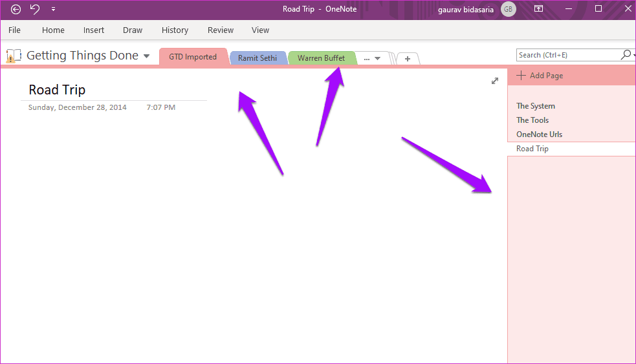Create a new section with plus tab
The height and width of the screenshot is (364, 636).
tap(408, 59)
